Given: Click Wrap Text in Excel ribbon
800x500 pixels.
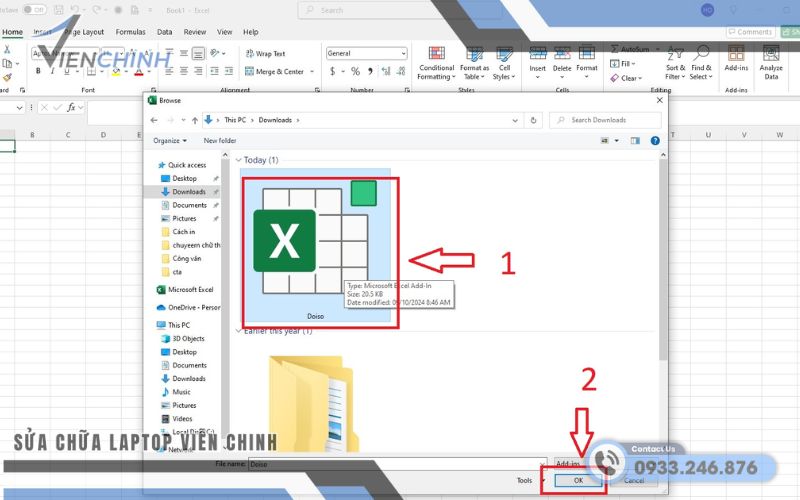Looking at the screenshot, I should [x=265, y=54].
